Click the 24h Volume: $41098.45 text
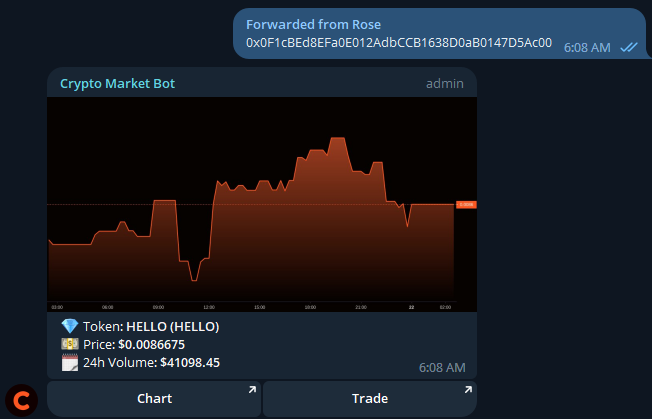The image size is (652, 419). click(151, 362)
